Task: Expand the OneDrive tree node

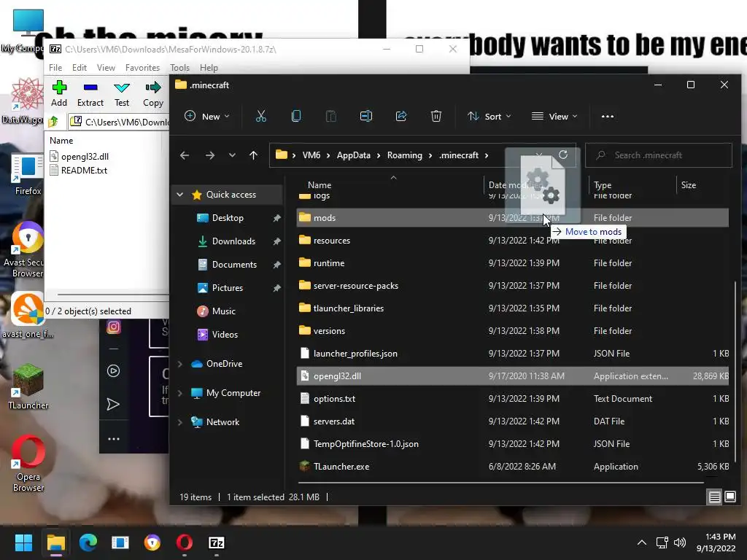Action: point(179,364)
